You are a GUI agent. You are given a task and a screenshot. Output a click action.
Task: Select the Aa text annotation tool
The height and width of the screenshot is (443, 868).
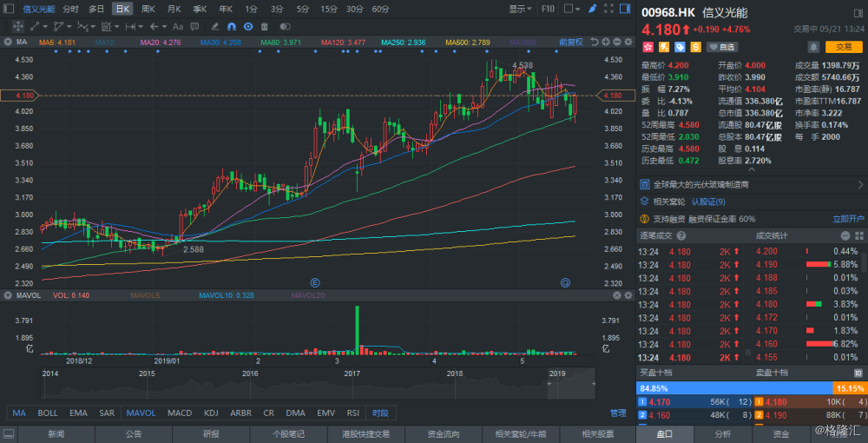point(178,26)
